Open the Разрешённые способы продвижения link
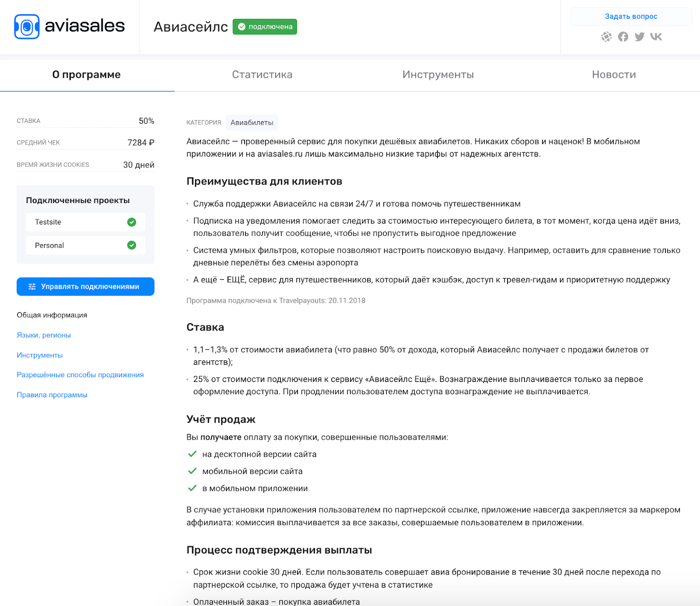700x606 pixels. 80,375
